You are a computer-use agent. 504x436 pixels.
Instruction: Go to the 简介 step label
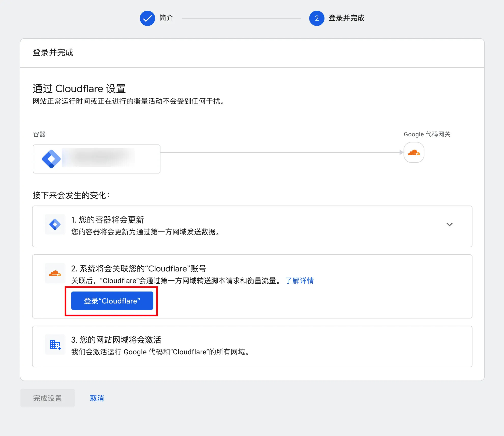tap(166, 18)
